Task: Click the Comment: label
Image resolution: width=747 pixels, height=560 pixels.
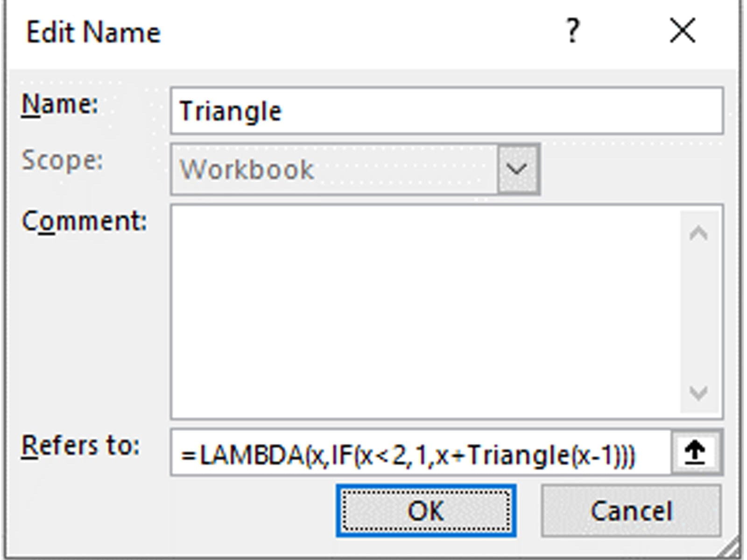Action: (x=84, y=221)
